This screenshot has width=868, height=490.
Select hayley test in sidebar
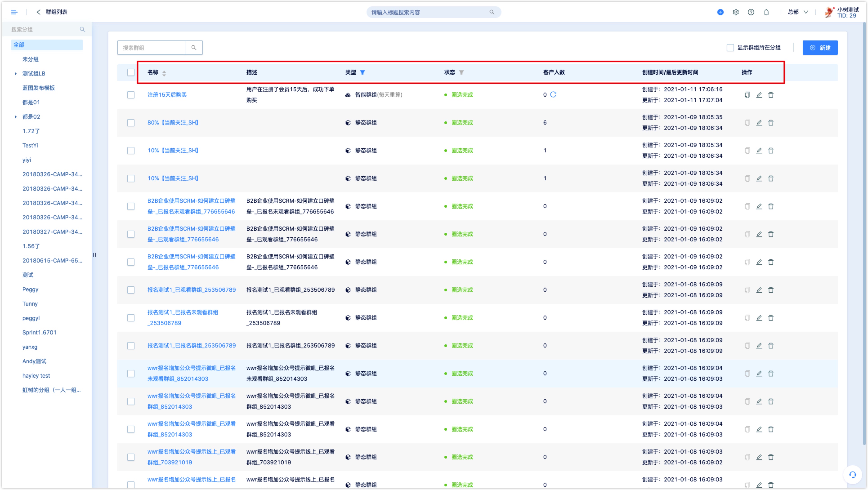point(36,376)
